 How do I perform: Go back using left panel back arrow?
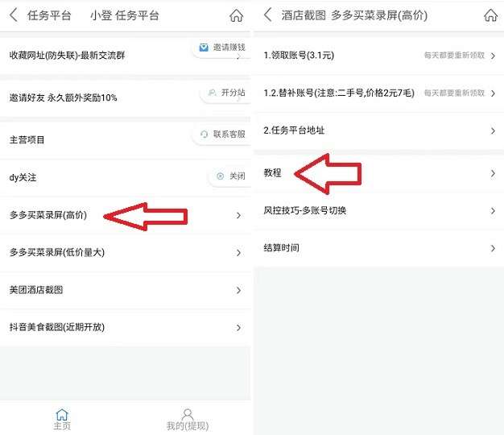pos(14,15)
